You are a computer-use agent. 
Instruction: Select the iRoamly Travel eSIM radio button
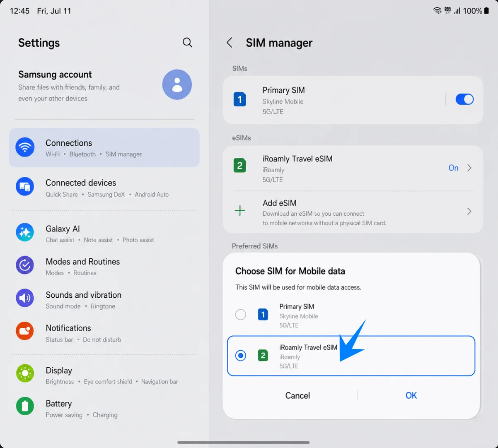click(241, 355)
